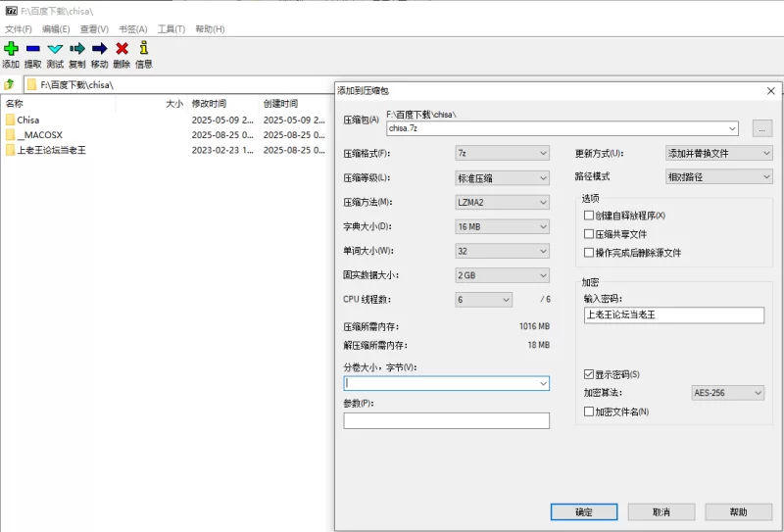The image size is (784, 532).
Task: Click the up-folder icon beside address bar
Action: (x=9, y=84)
